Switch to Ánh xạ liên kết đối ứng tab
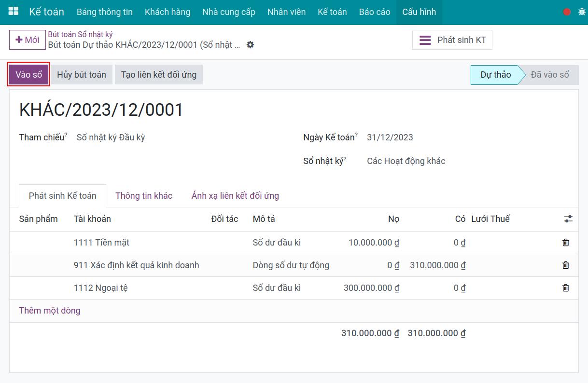The width and height of the screenshot is (588, 383). point(235,196)
